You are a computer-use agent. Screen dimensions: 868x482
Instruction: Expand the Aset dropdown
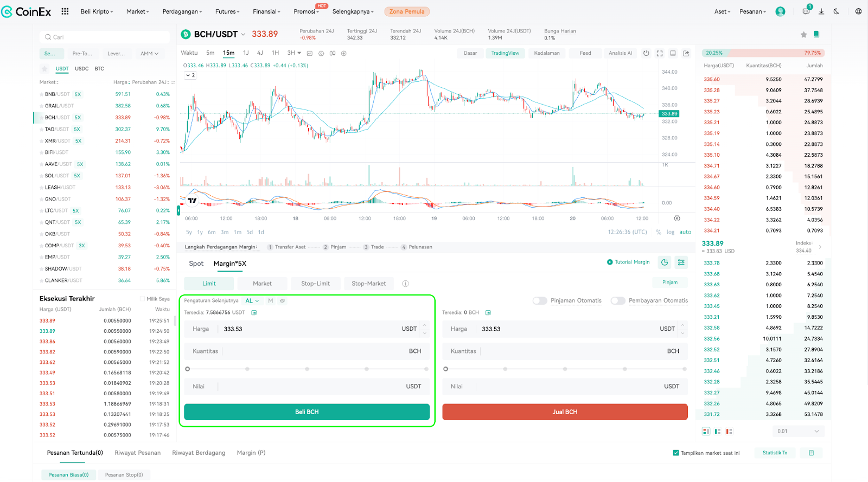click(722, 11)
